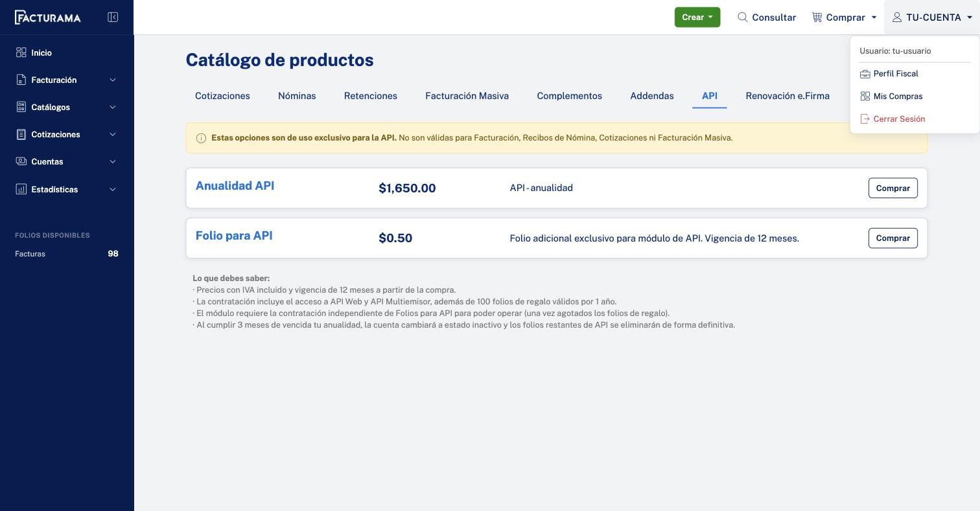Click the 'Lo que debes saber:' heading
Image resolution: width=980 pixels, height=511 pixels.
point(231,278)
